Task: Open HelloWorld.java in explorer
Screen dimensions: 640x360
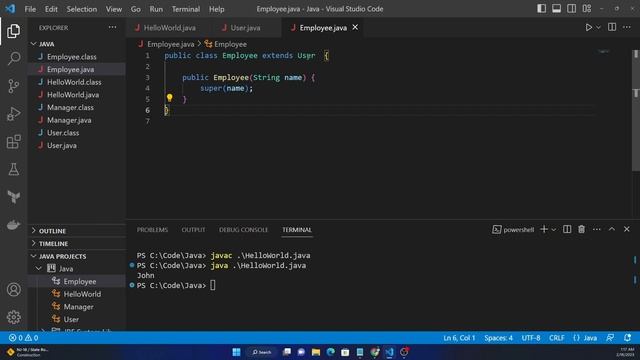Action: 77,95
